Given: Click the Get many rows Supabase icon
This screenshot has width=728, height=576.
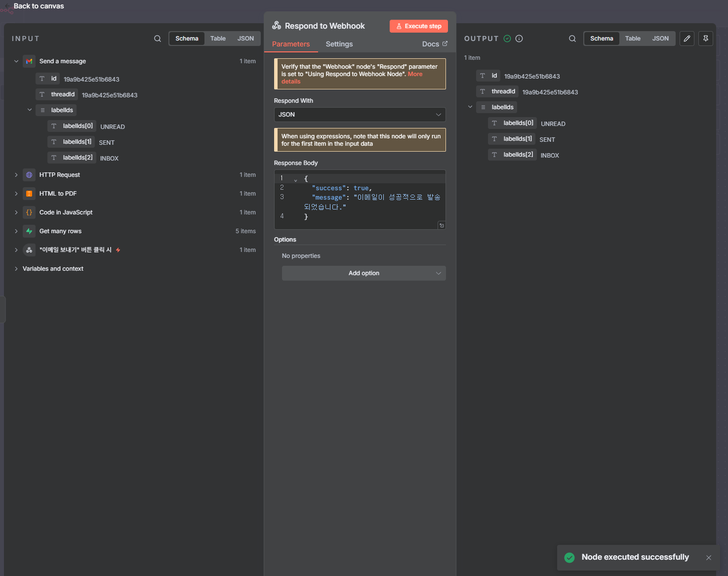Looking at the screenshot, I should click(29, 231).
